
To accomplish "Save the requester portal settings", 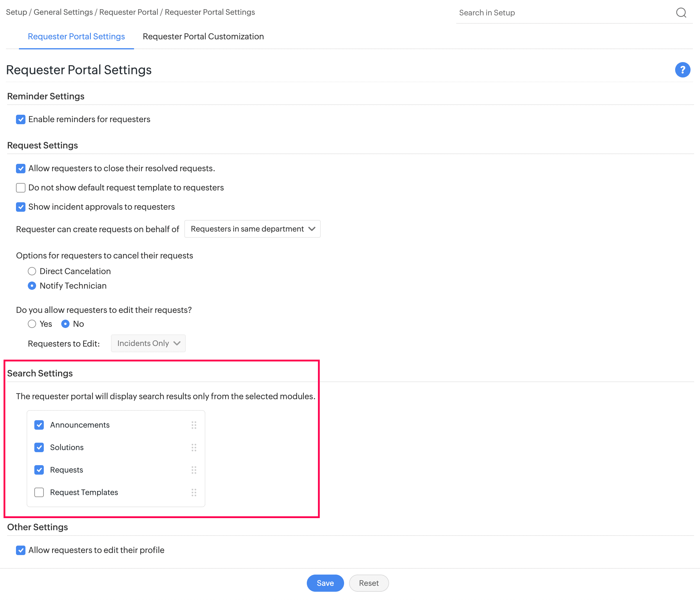I will click(x=325, y=583).
